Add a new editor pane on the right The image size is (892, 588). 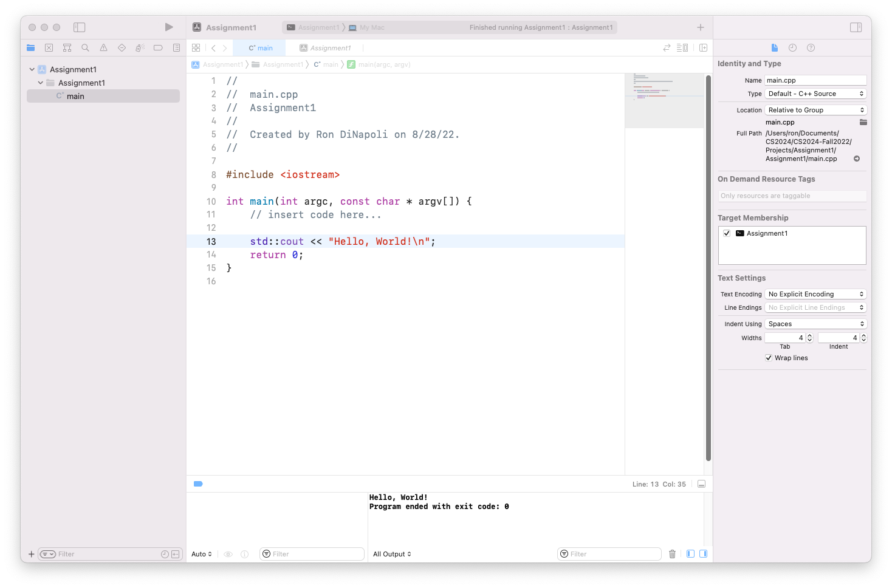pyautogui.click(x=703, y=48)
